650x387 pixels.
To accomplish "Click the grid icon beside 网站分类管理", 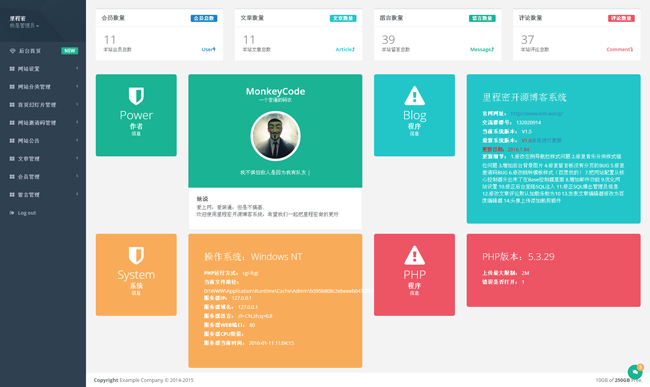I will click(x=12, y=87).
